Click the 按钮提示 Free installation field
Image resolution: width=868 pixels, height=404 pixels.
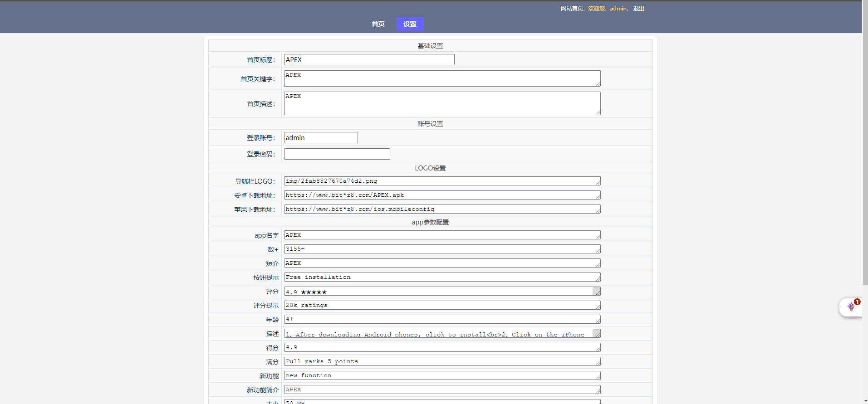pos(442,277)
